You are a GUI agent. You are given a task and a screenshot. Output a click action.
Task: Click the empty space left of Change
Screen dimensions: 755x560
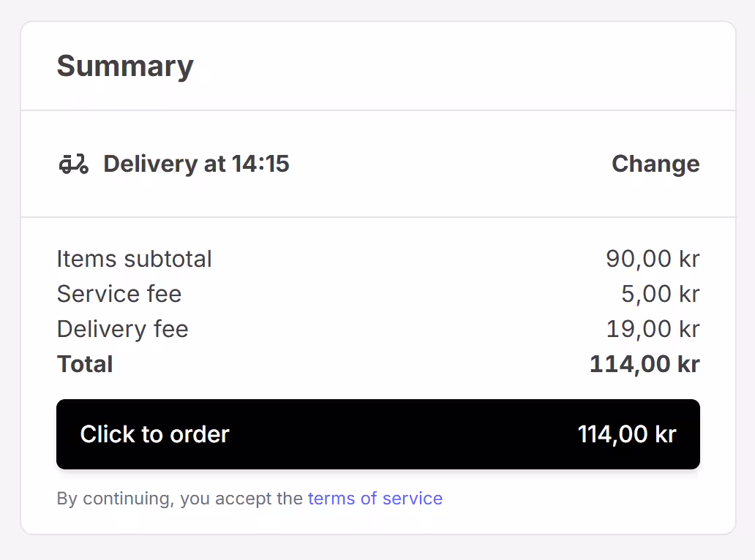454,164
